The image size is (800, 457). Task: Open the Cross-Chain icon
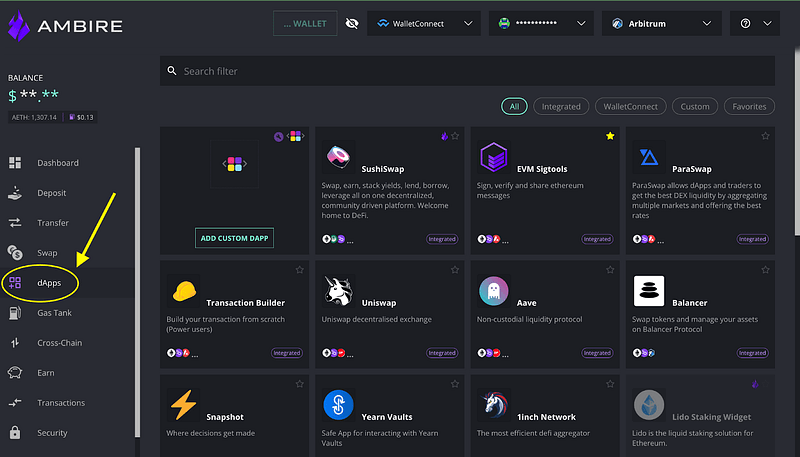click(15, 343)
